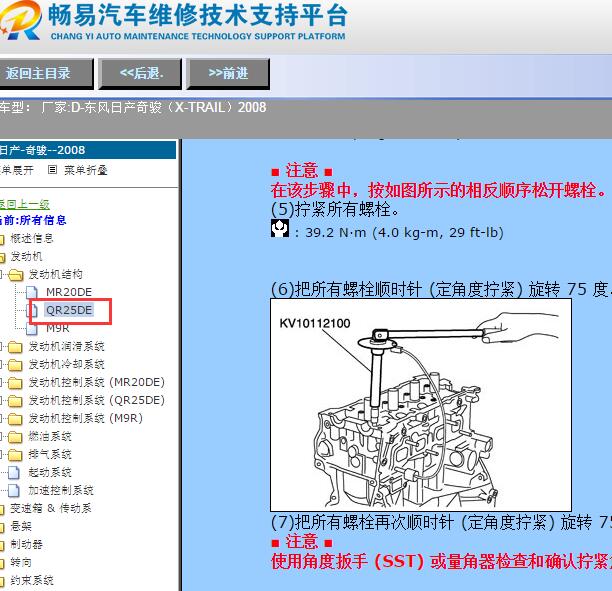Open 发动机润滑系统 in the tree
Viewport: 612px width, 591px height.
pyautogui.click(x=66, y=347)
